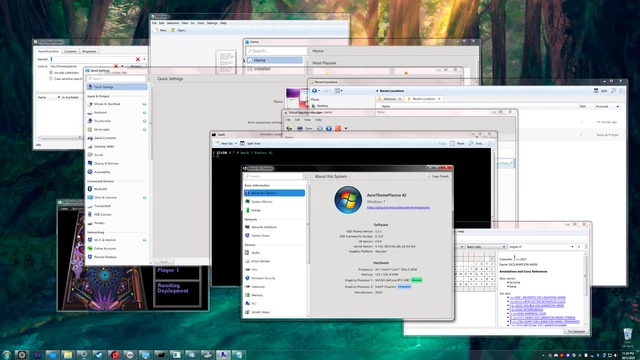This screenshot has width=640, height=360.
Task: Open the Recycle Bin desktop icon
Action: [x=627, y=337]
